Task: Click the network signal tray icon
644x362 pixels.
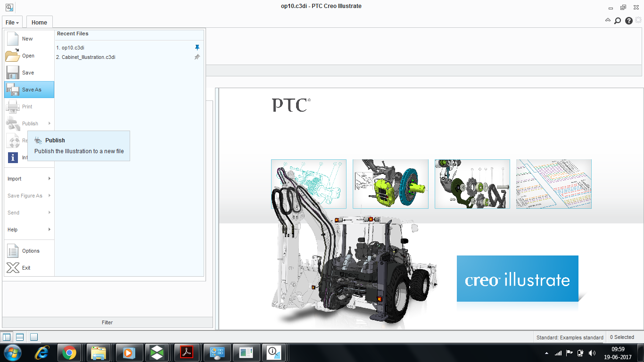Action: click(x=558, y=353)
